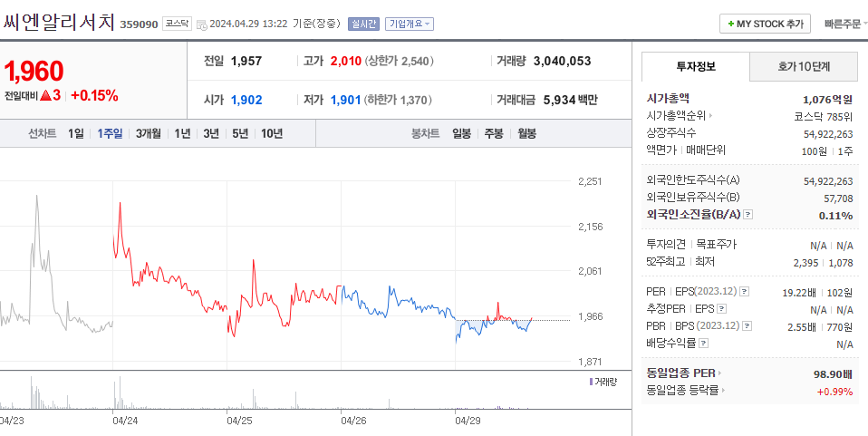Show the 월봉 candlestick chart
Image resolution: width=868 pixels, height=436 pixels.
click(x=526, y=133)
